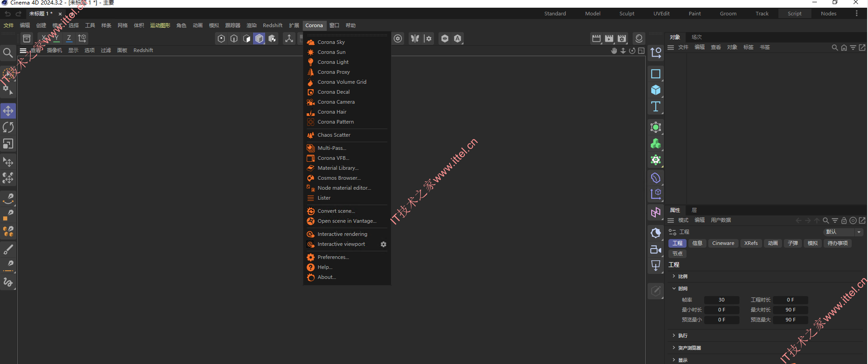The image size is (868, 364).
Task: Open Edit Render Settings clapperboard-gear icon
Action: pos(622,38)
